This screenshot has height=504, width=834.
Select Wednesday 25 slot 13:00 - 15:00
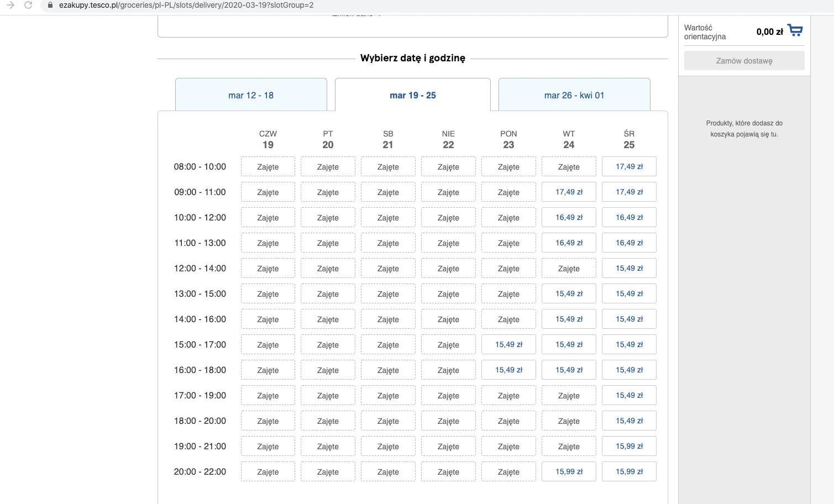(629, 293)
